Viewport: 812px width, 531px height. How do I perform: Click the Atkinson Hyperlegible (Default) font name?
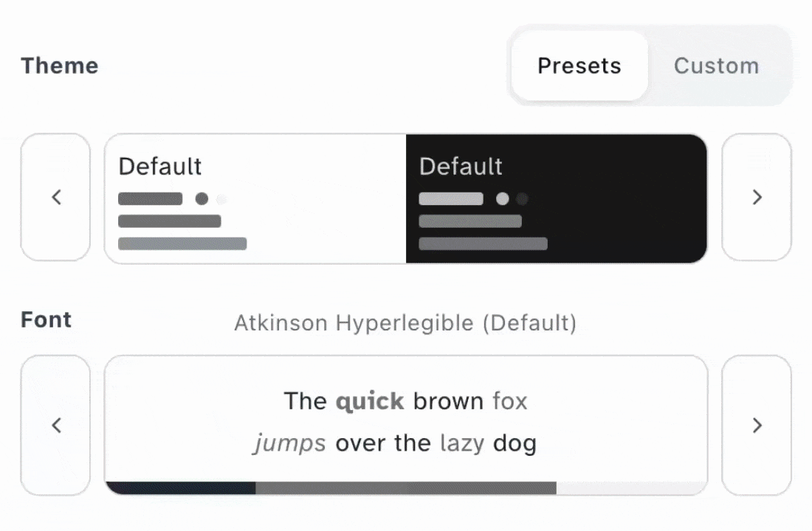pyautogui.click(x=405, y=323)
